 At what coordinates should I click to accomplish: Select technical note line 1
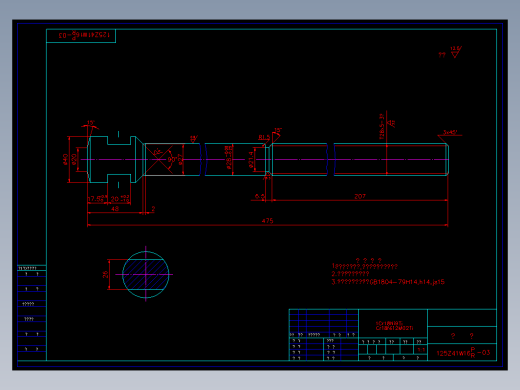[x=365, y=266]
